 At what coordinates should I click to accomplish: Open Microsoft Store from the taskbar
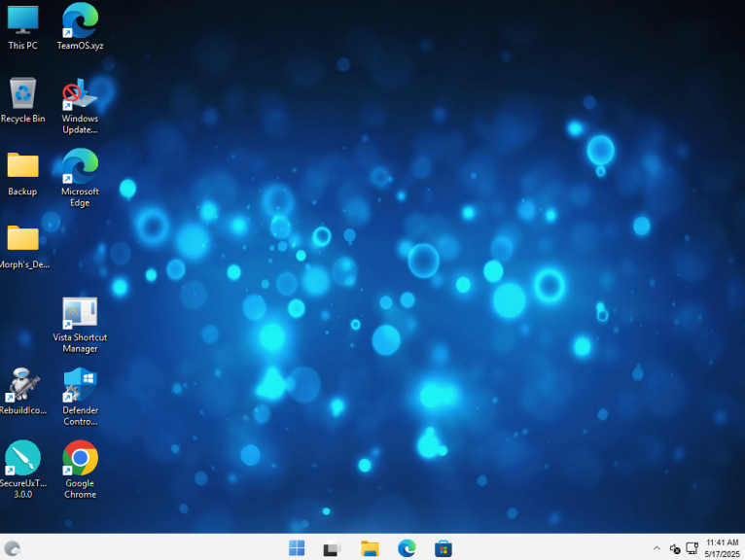(x=443, y=548)
